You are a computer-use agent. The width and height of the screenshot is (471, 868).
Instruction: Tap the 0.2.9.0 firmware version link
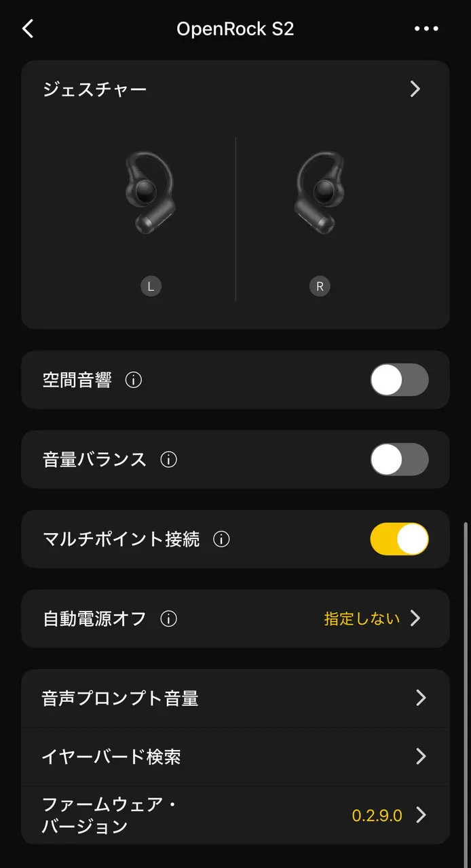coord(377,815)
